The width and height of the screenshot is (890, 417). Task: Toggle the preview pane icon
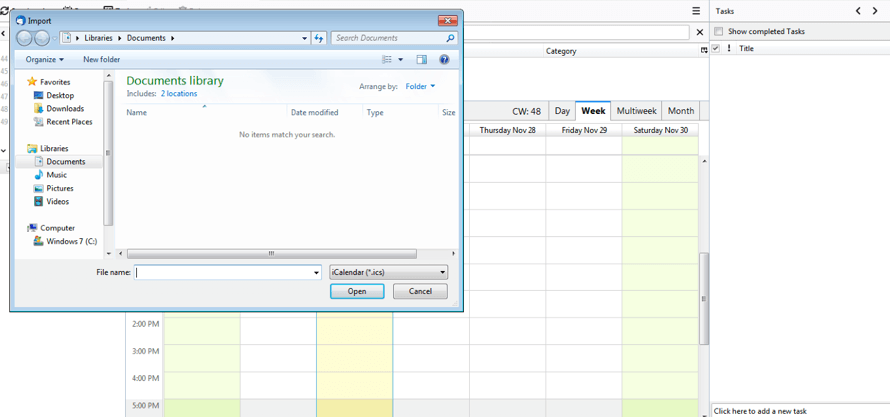click(421, 60)
